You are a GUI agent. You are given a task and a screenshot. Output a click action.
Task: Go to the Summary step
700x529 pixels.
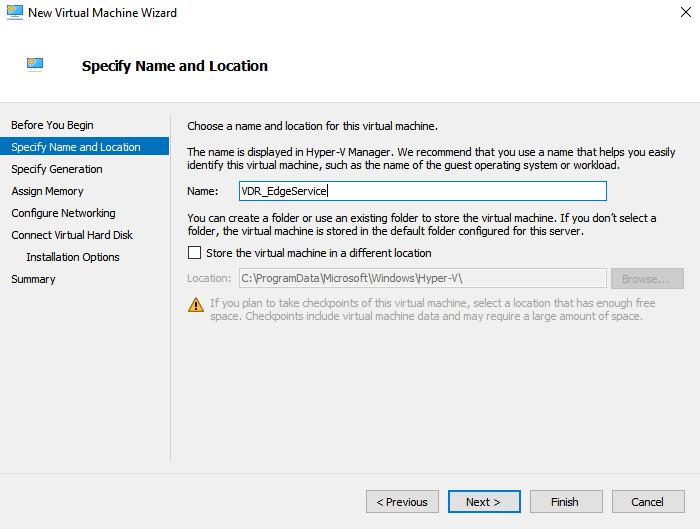tap(33, 279)
